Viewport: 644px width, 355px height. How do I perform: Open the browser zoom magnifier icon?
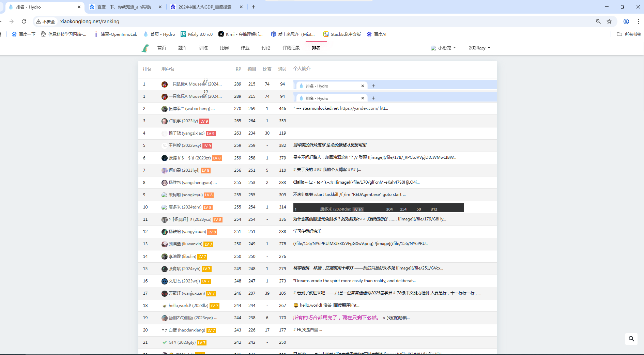tap(598, 21)
